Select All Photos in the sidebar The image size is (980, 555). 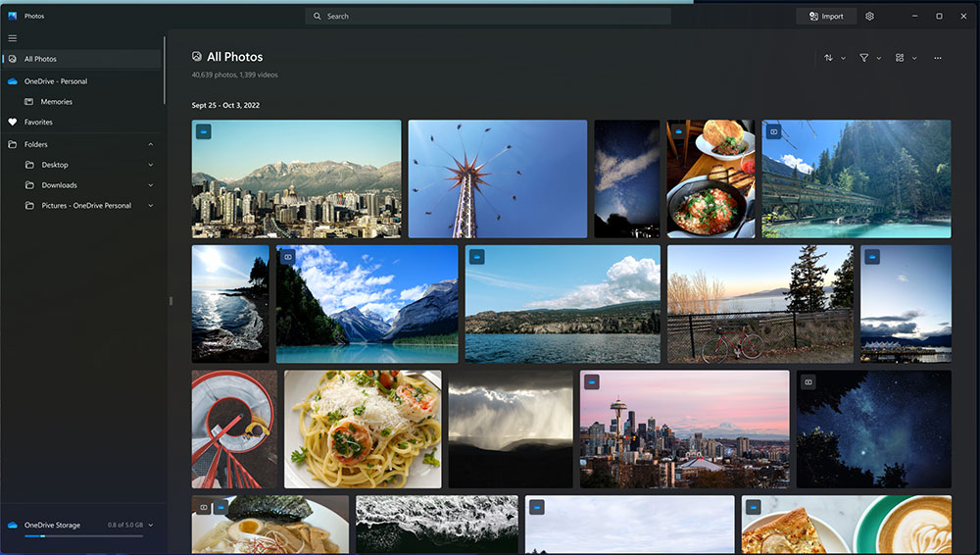(x=82, y=59)
